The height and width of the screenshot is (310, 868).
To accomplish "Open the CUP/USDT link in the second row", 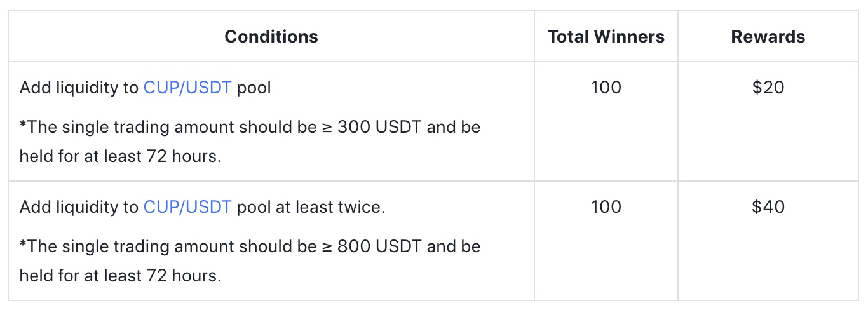I will [187, 206].
